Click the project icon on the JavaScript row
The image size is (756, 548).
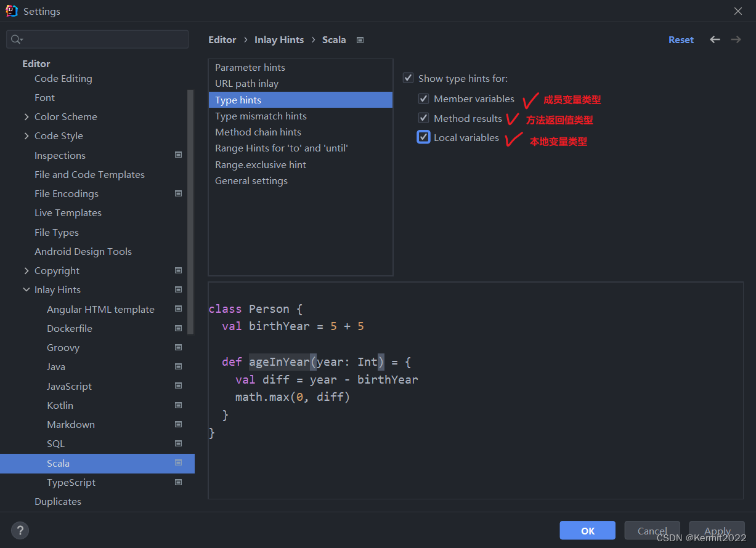[178, 386]
